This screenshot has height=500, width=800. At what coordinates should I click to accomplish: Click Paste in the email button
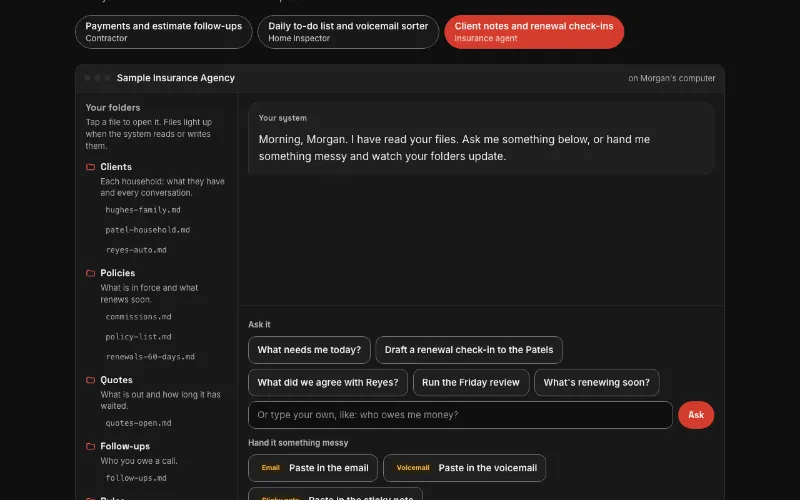[313, 468]
